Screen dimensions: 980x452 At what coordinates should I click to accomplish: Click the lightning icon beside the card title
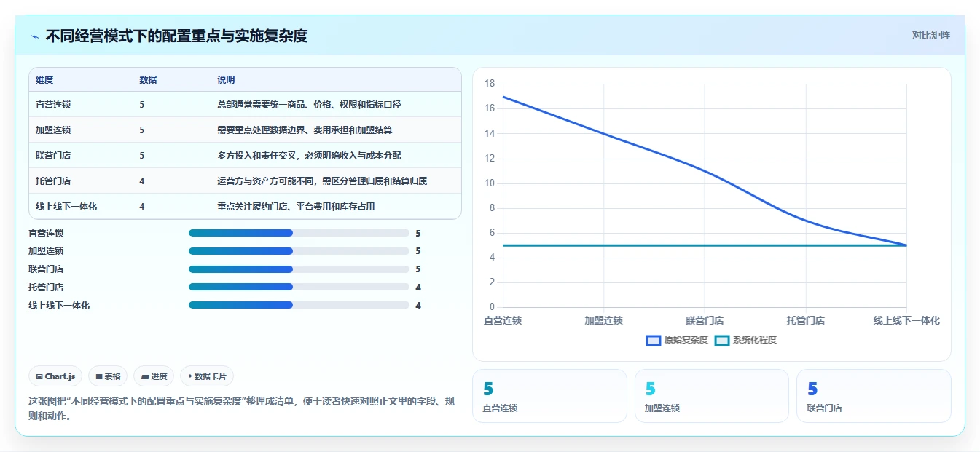coord(35,36)
